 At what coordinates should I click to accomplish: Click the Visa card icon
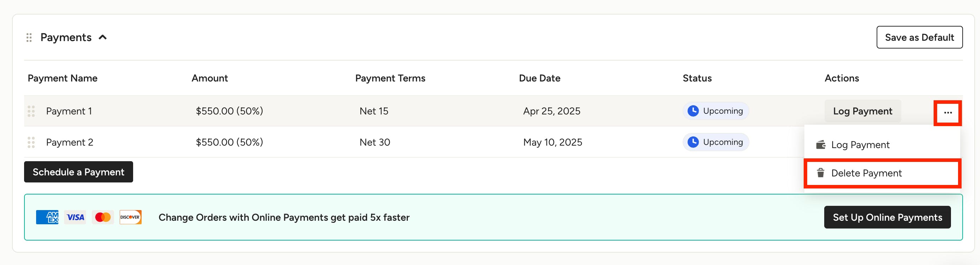[x=75, y=218]
